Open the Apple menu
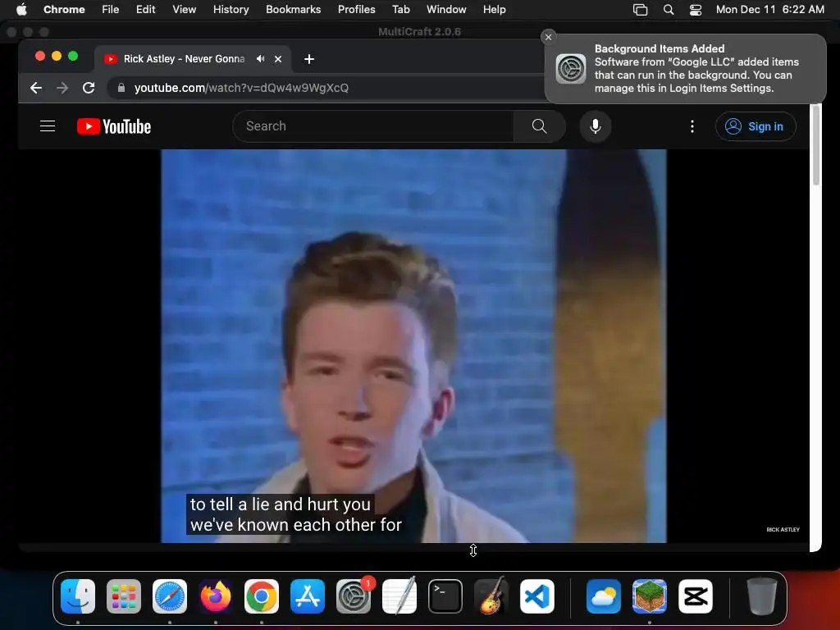 coord(21,9)
